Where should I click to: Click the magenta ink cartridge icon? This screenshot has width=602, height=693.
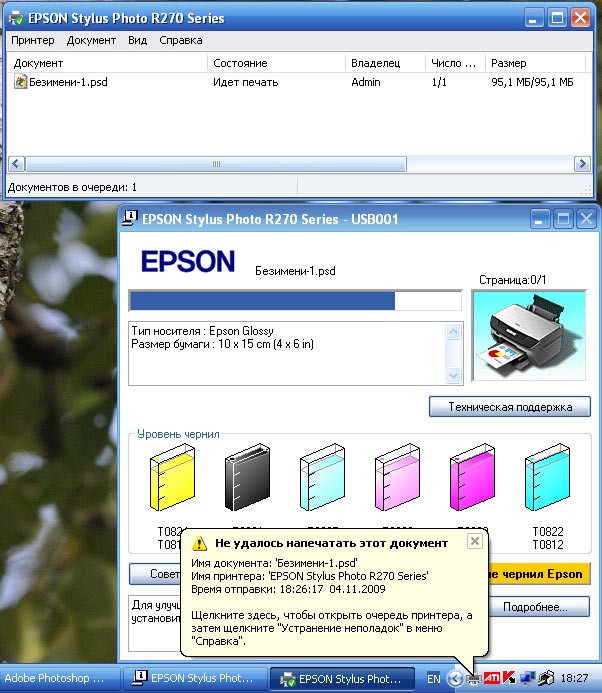click(472, 477)
